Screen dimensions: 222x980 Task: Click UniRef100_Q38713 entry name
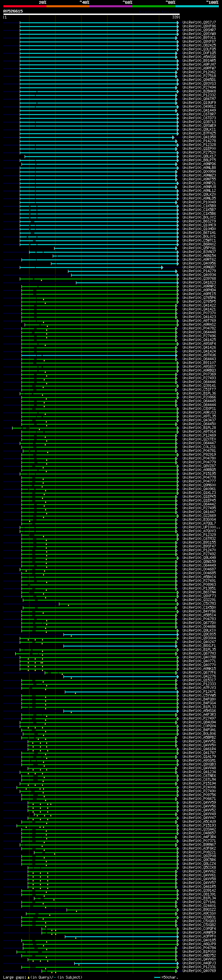tap(199, 122)
